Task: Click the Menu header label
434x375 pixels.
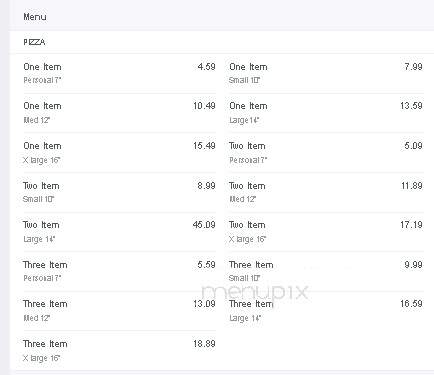Action: tap(35, 17)
